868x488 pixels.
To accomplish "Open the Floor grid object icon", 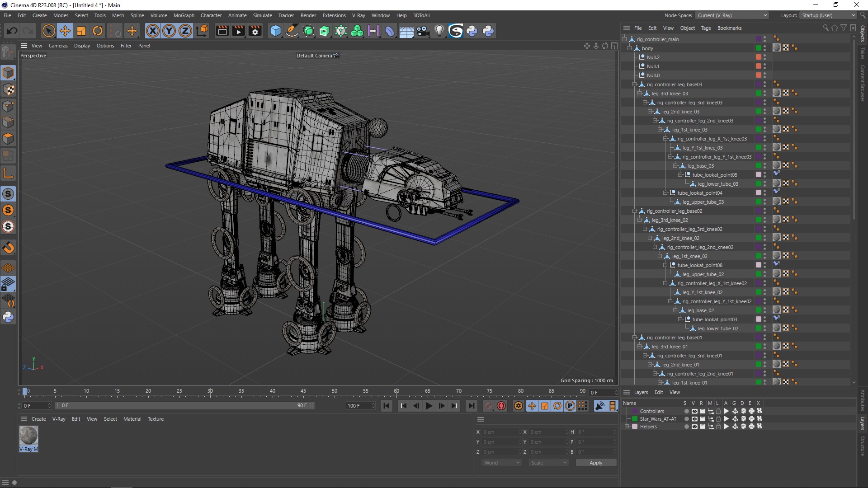I will 406,31.
